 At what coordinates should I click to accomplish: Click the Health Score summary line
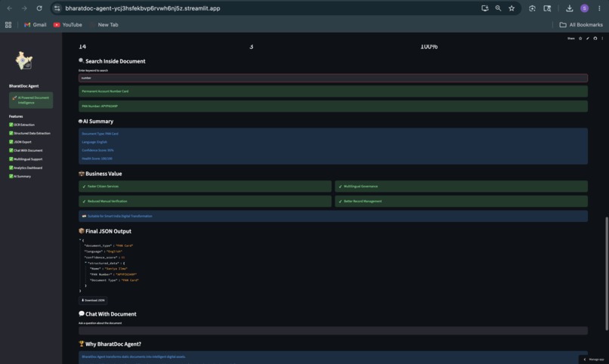97,159
